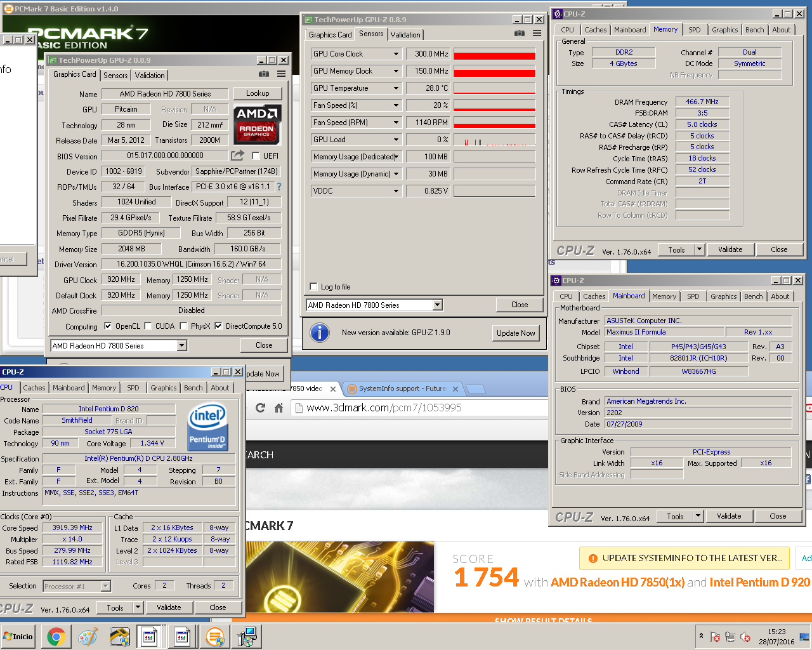Open Tools dropdown arrow in CPU-Z Memory window
812x650 pixels.
click(699, 249)
